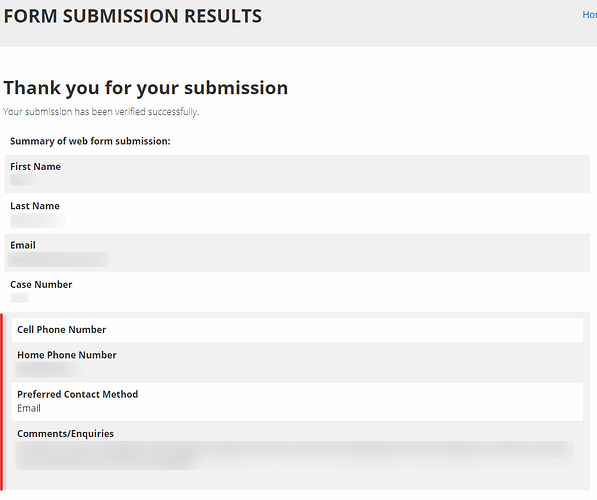Click the blurred Email address value
Screen dimensions: 597x500
58,260
